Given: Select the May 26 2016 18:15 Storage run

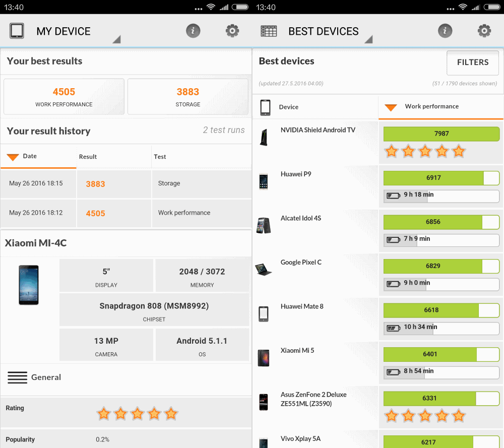Looking at the screenshot, I should 126,183.
